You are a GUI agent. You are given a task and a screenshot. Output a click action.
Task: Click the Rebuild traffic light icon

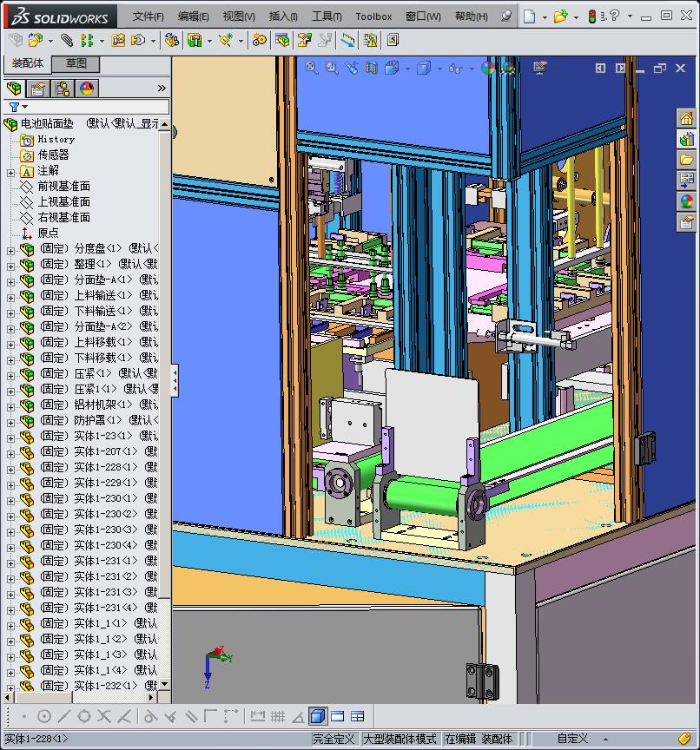[x=591, y=16]
